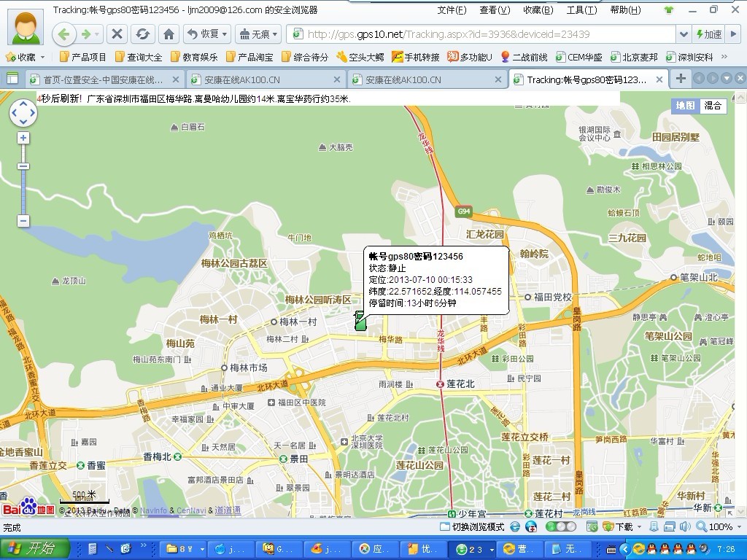Click the user avatar picture
Image resolution: width=747 pixels, height=560 pixels.
[26, 26]
